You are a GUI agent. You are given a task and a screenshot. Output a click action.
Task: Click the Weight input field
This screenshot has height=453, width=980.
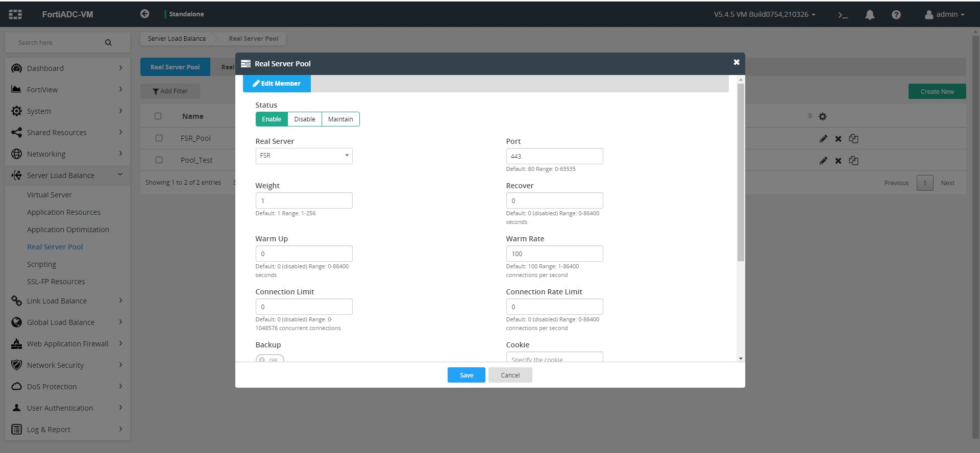click(304, 200)
